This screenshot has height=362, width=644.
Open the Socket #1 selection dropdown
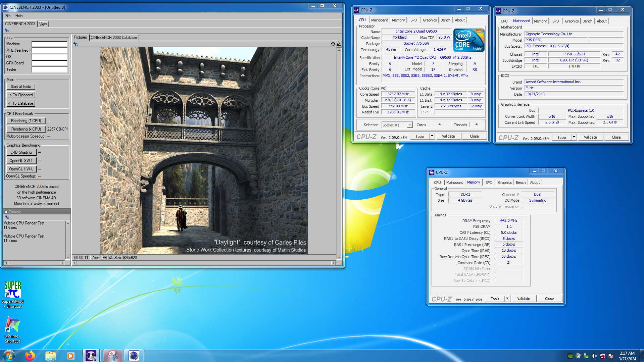(409, 125)
